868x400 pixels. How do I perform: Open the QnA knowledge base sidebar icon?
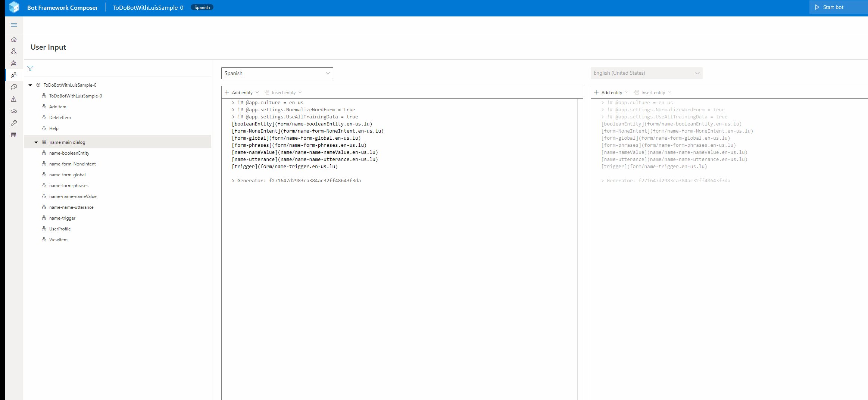(14, 87)
